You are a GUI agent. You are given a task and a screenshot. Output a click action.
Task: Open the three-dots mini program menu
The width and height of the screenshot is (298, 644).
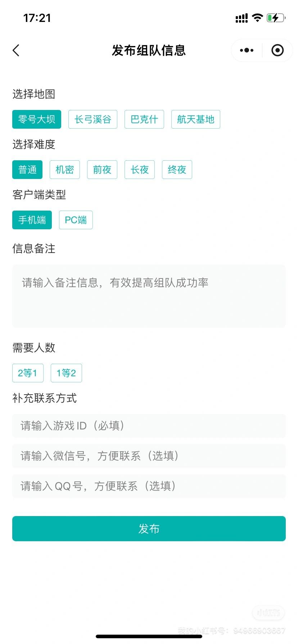pos(247,50)
